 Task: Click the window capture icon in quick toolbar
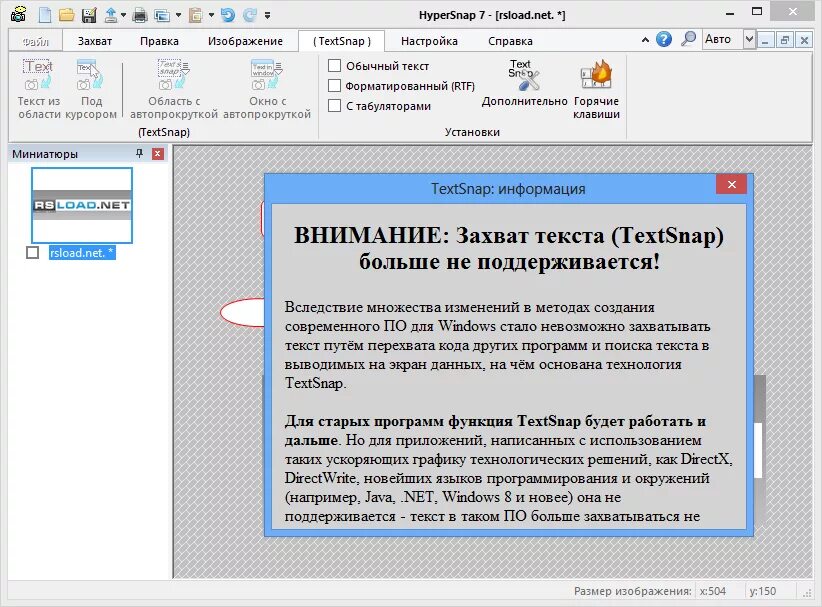pos(162,15)
